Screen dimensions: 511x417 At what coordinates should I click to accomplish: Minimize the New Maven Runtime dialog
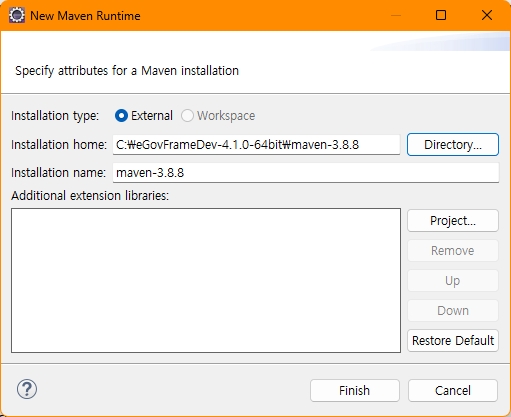pyautogui.click(x=396, y=15)
